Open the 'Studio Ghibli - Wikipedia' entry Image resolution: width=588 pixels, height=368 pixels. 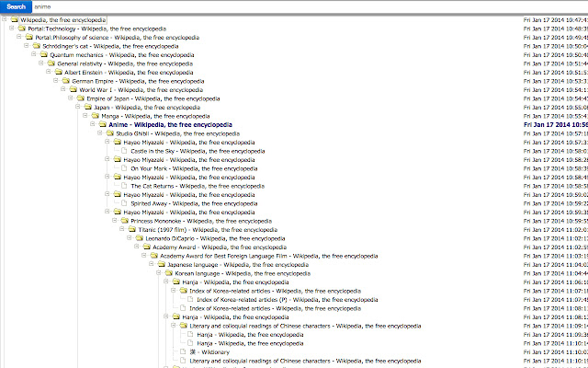(177, 133)
